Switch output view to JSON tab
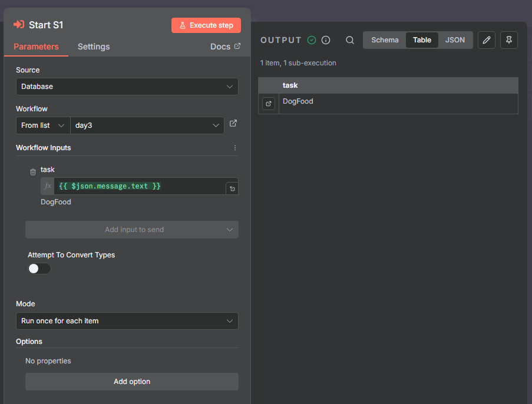 (x=455, y=39)
